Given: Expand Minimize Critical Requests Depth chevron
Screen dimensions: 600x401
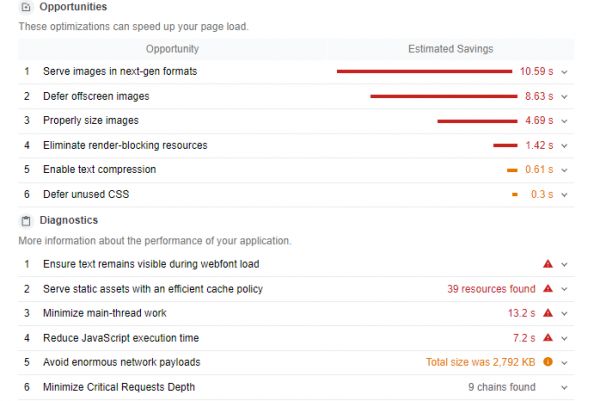Looking at the screenshot, I should [564, 388].
